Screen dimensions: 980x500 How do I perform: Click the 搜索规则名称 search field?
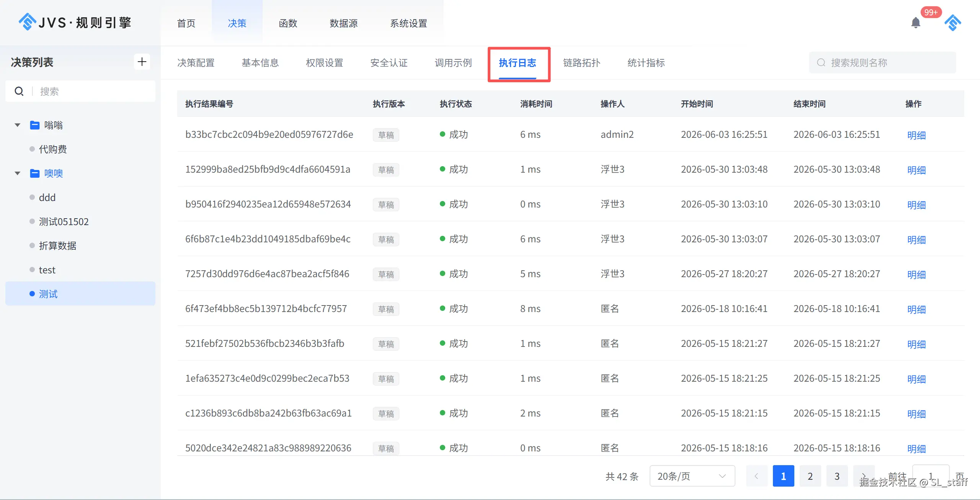882,62
